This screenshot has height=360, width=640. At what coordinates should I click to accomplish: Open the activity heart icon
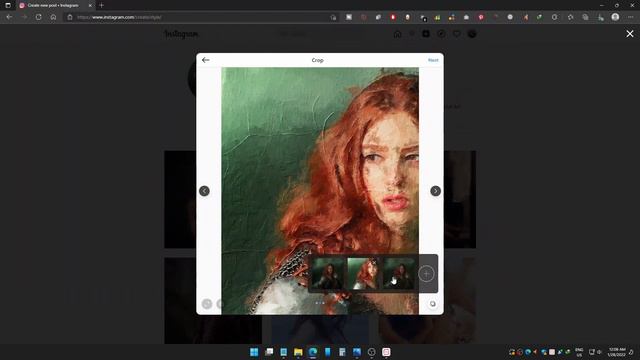(456, 34)
